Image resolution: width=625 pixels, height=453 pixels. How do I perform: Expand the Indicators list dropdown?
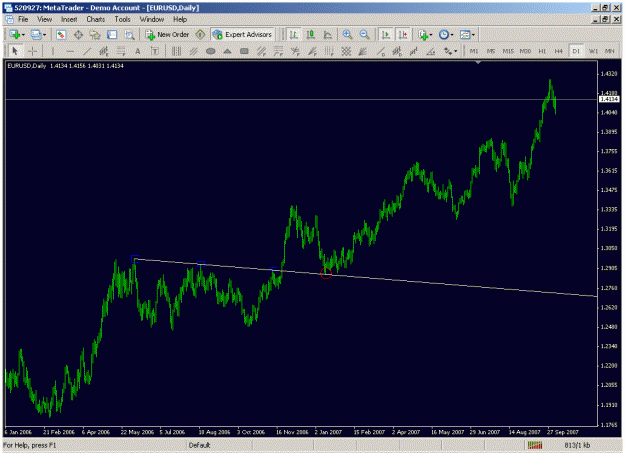(431, 35)
